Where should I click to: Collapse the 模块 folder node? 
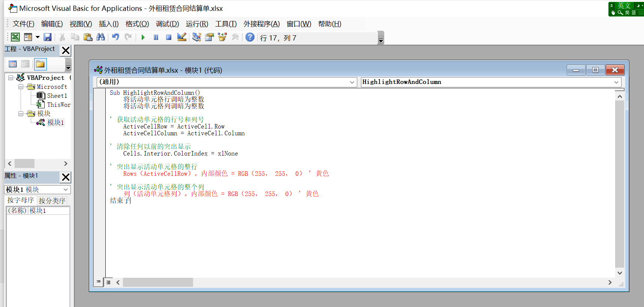(x=21, y=114)
